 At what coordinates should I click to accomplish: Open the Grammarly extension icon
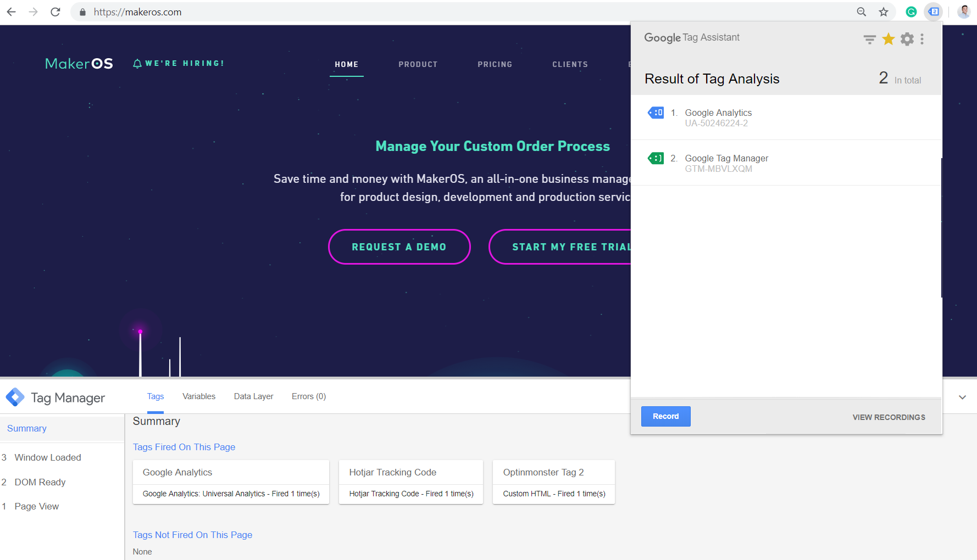click(911, 12)
